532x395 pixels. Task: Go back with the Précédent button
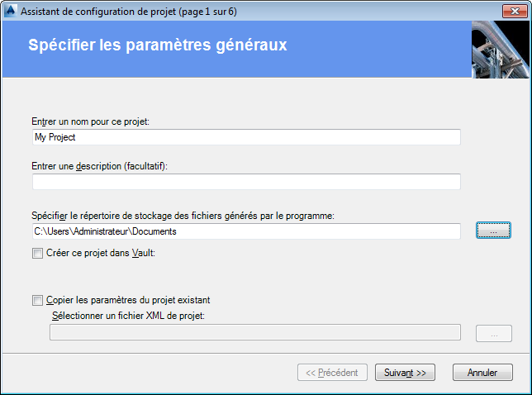(x=331, y=373)
